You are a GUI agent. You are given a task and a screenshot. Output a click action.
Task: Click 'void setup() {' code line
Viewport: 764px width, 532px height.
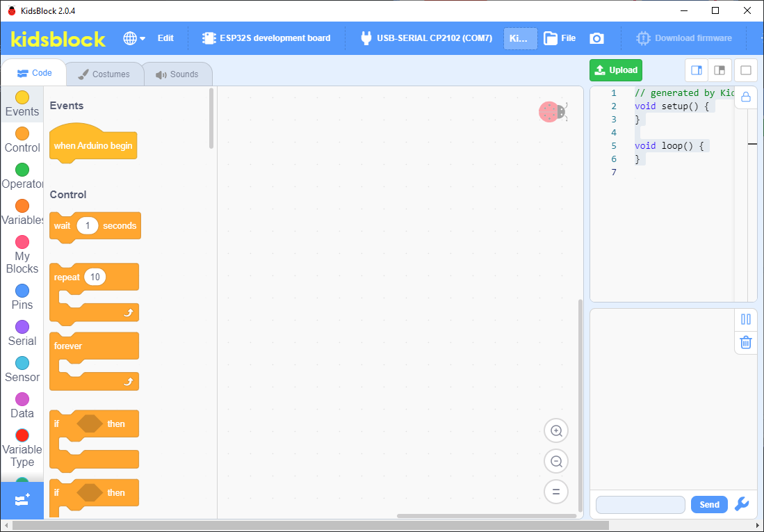(x=672, y=106)
